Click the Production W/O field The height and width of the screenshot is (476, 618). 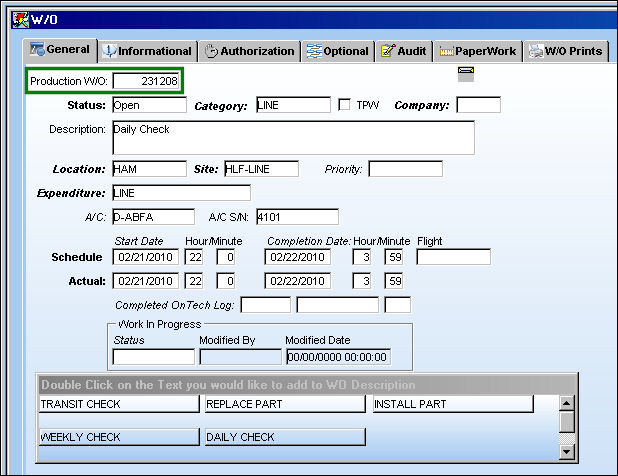(146, 81)
